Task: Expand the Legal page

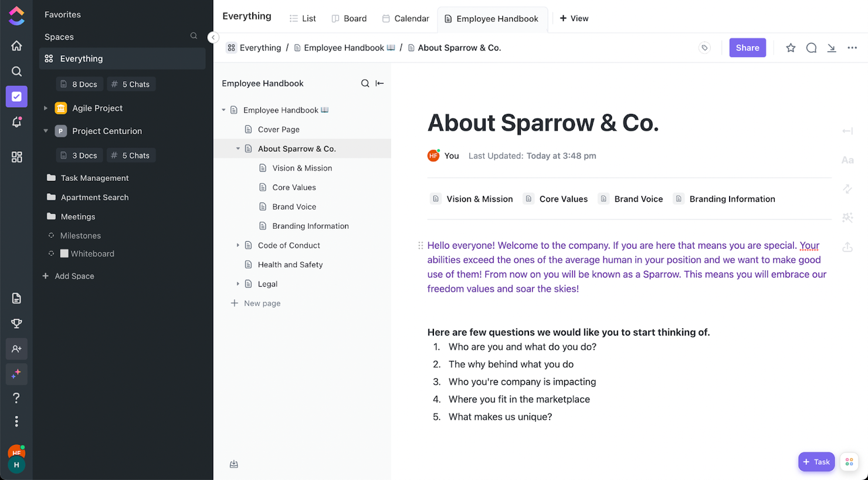Action: [238, 284]
